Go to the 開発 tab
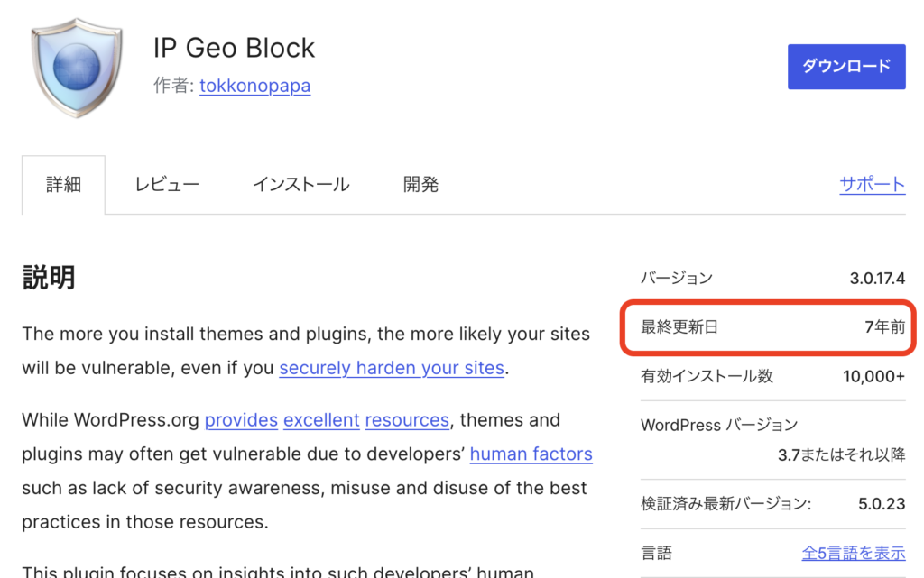 tap(420, 185)
